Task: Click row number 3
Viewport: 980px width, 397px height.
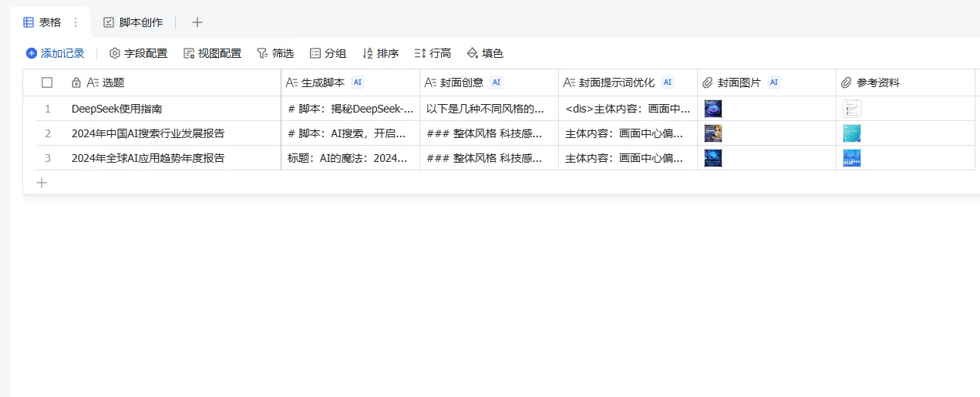Action: [x=48, y=158]
